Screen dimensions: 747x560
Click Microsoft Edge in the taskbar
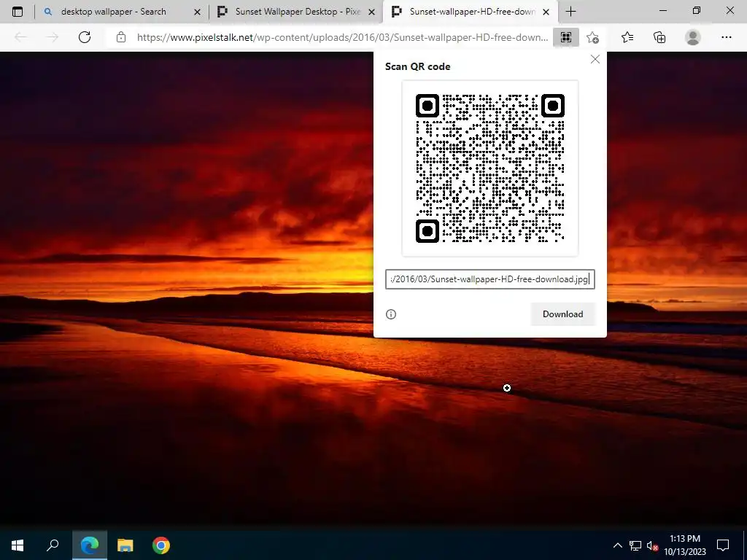point(90,545)
